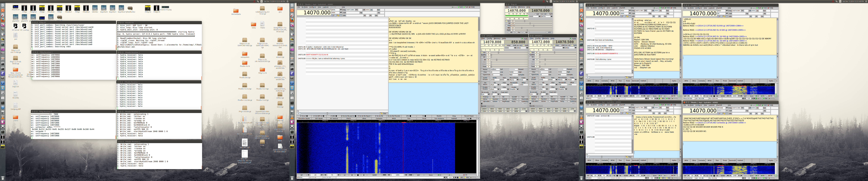
Task: Toggle the RxID indicator button
Action: 460,7
